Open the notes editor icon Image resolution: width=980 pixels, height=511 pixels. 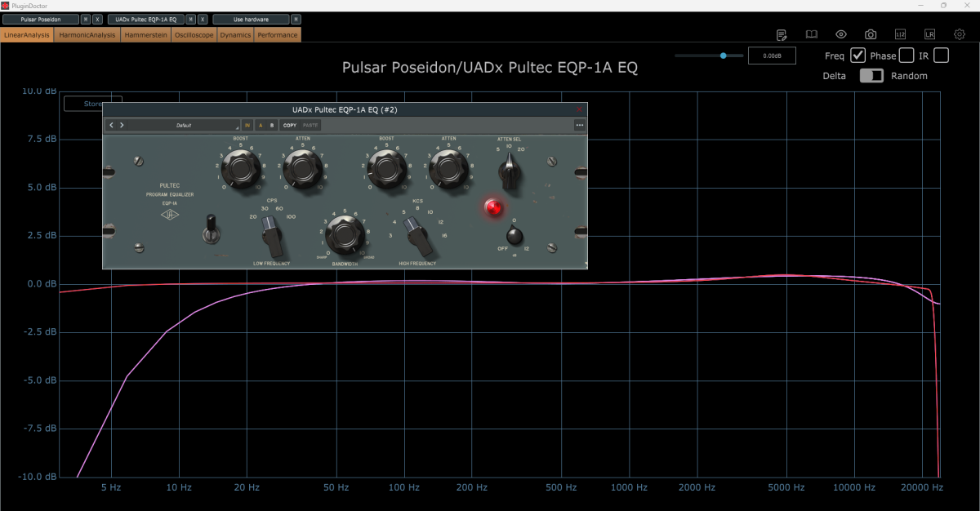(782, 34)
